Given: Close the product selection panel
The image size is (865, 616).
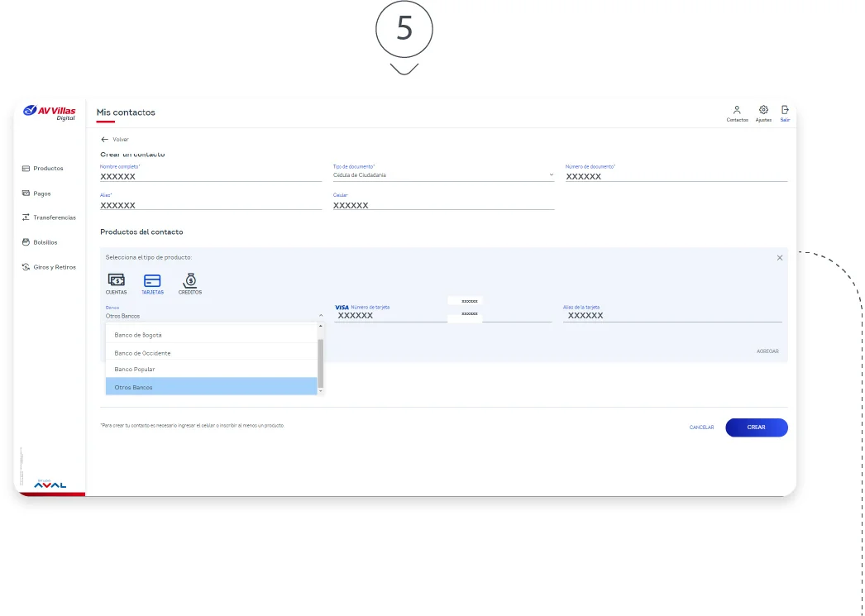Looking at the screenshot, I should coord(779,258).
